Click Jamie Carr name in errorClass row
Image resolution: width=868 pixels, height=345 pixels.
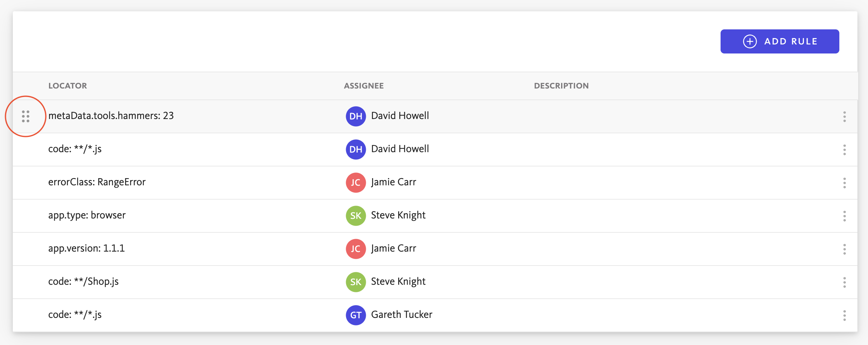[x=394, y=182]
